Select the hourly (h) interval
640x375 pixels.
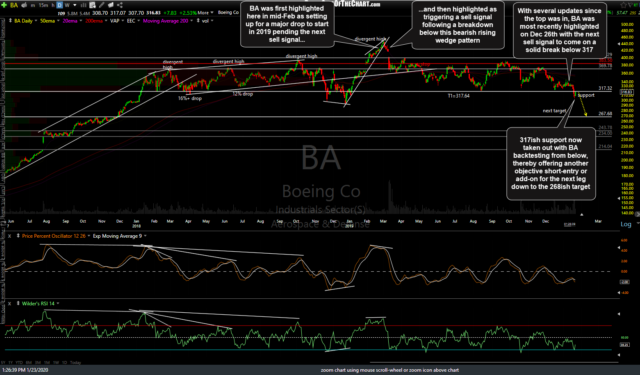52,5
